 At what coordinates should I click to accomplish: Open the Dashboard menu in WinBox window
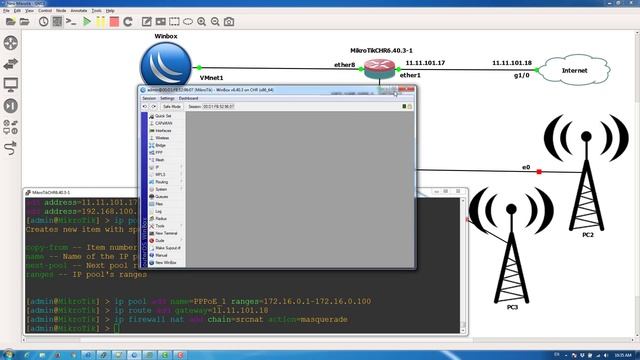189,98
